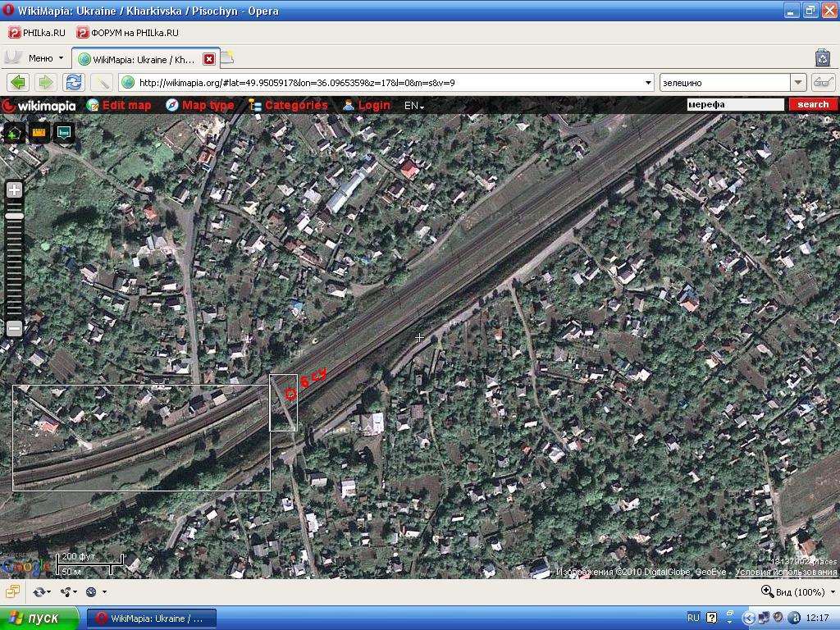
Task: Expand the EN language dropdown
Action: pos(413,106)
